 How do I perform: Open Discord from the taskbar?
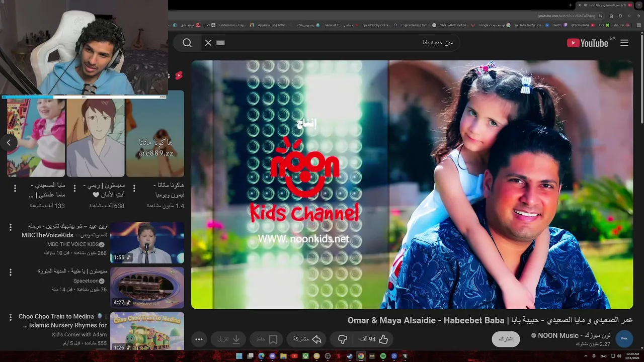coord(272,356)
